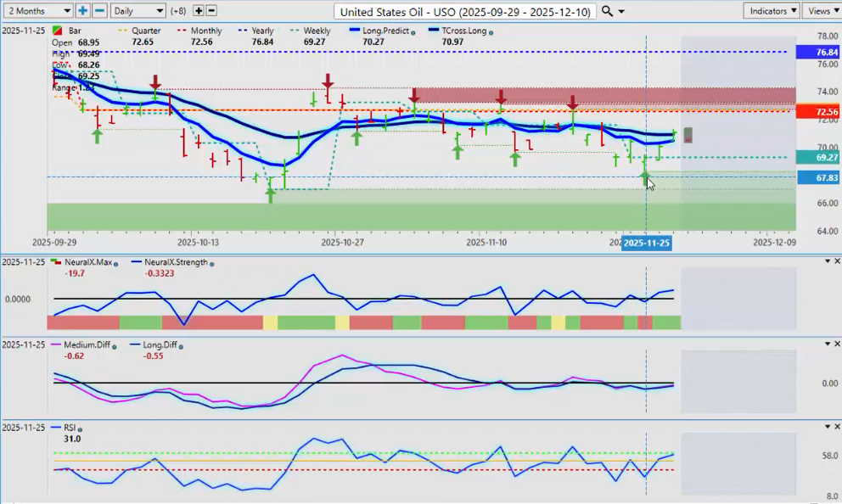Open the Indicators menu
Viewport: 842px width, 504px height.
(x=771, y=11)
